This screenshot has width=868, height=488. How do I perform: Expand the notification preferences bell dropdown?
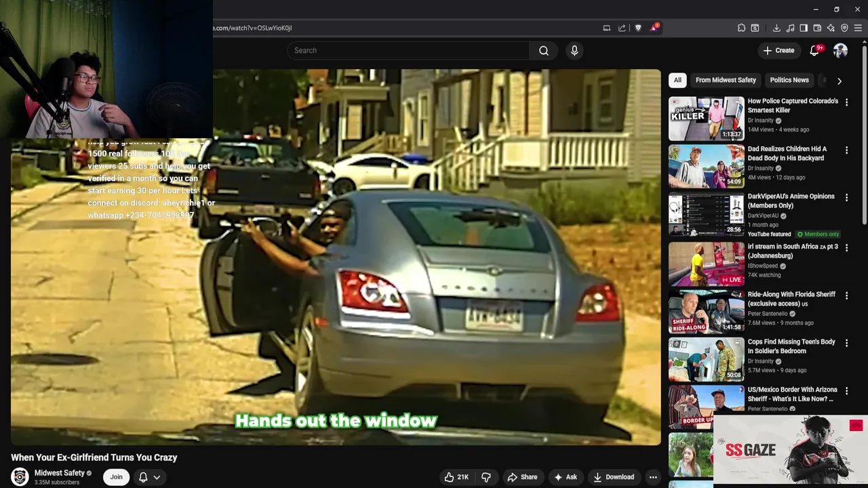150,477
